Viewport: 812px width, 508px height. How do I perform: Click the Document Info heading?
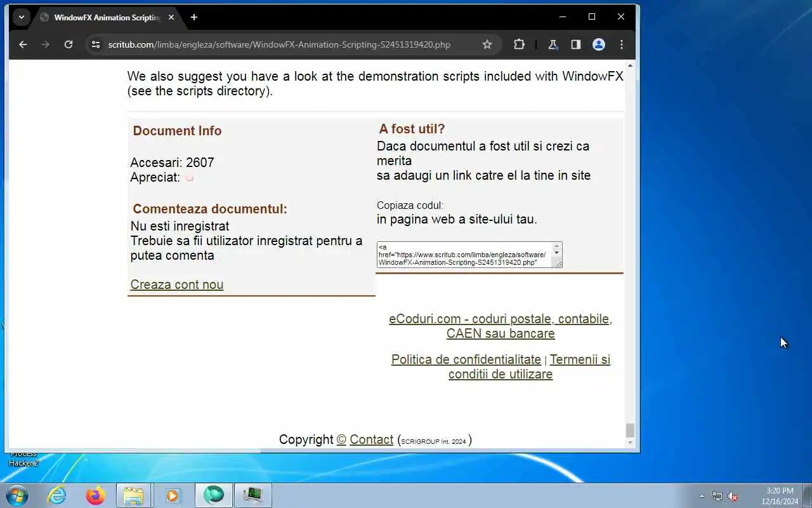[x=177, y=131]
